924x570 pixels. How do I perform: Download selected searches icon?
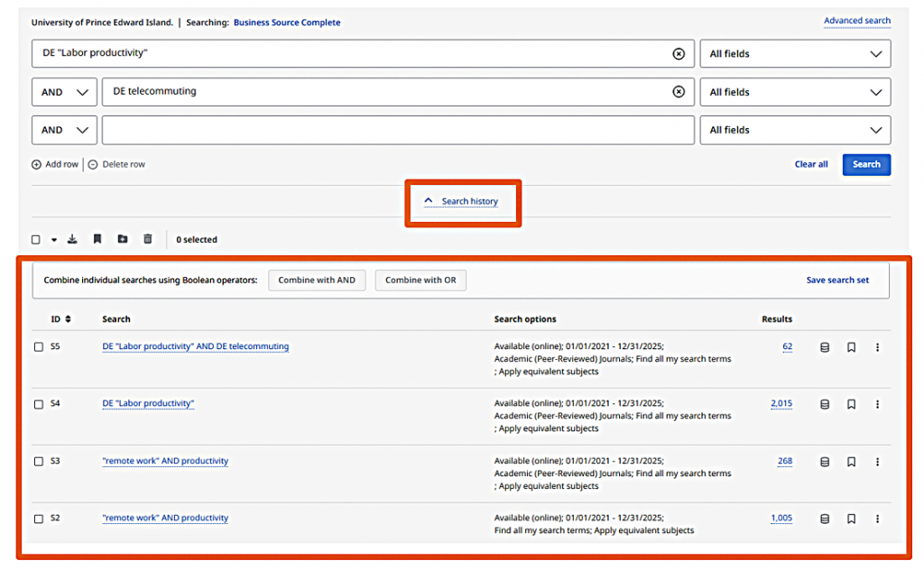click(x=72, y=239)
